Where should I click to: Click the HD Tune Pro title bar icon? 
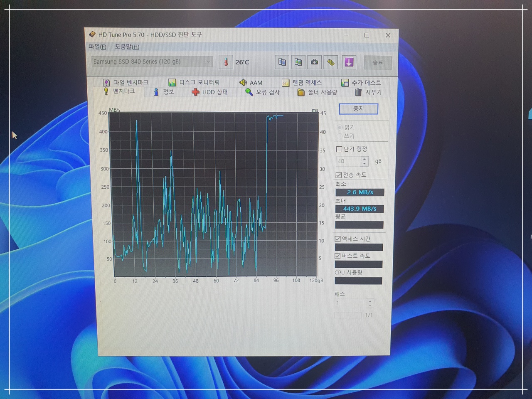[92, 34]
